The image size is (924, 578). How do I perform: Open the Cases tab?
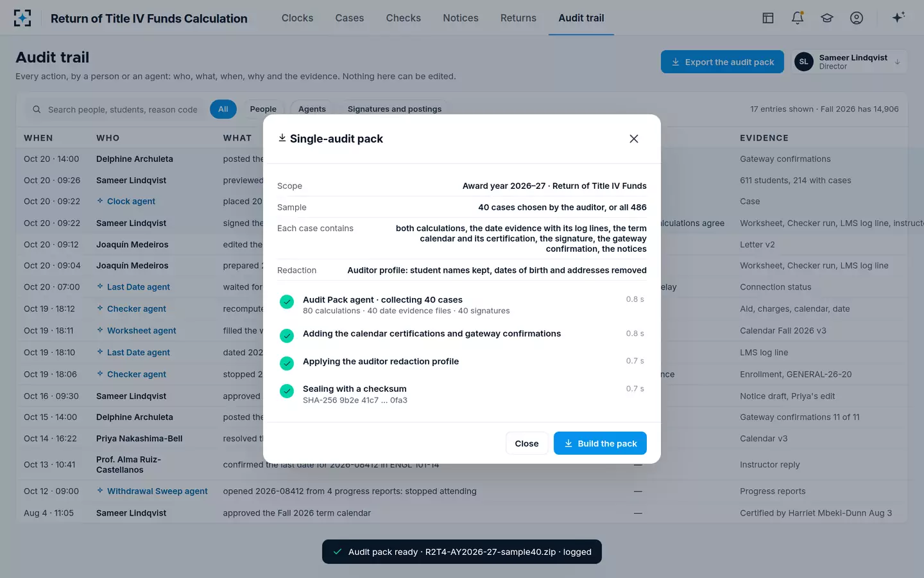coord(350,18)
